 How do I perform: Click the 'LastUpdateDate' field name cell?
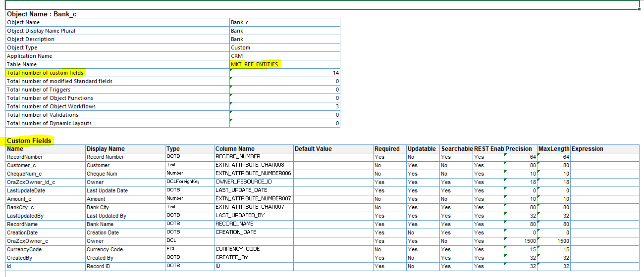tap(46, 190)
